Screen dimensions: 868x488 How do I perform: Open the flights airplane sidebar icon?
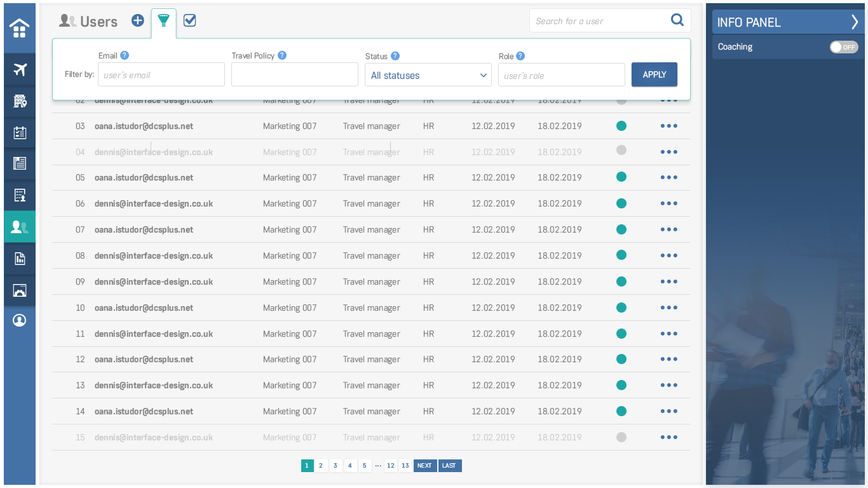(x=20, y=69)
